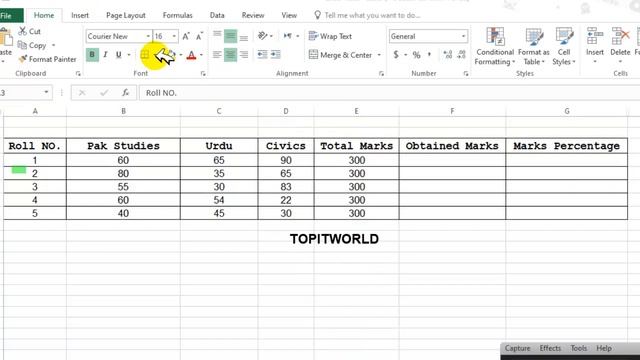Increase font size with larger A icon
This screenshot has width=640, height=360.
point(186,36)
